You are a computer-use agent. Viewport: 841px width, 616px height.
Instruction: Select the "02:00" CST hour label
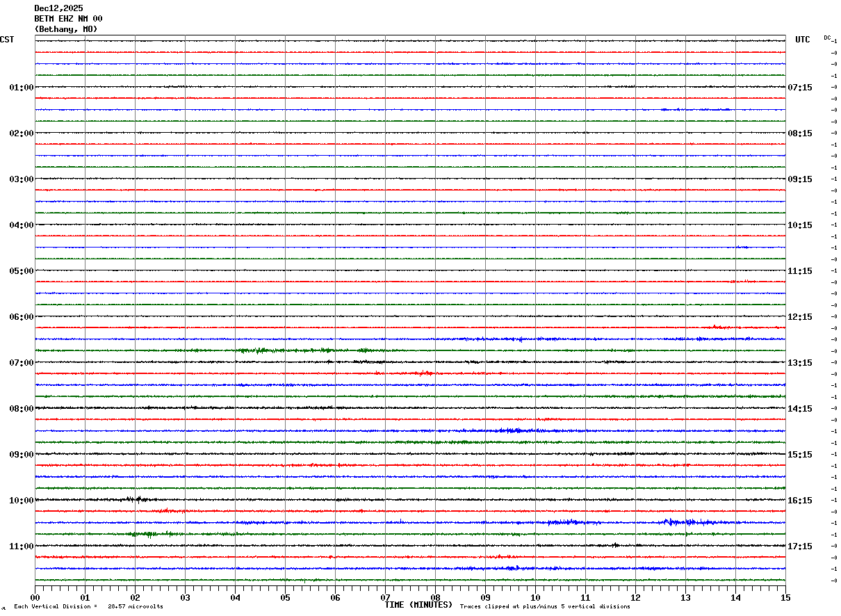(x=21, y=133)
